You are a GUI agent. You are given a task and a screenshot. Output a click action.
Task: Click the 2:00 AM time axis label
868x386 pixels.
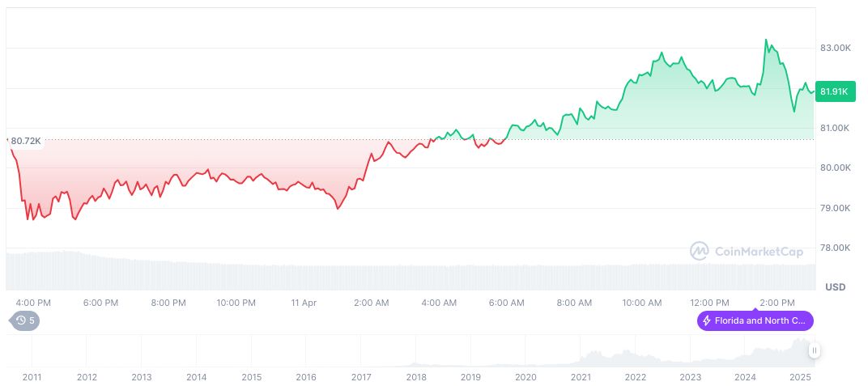tap(372, 303)
